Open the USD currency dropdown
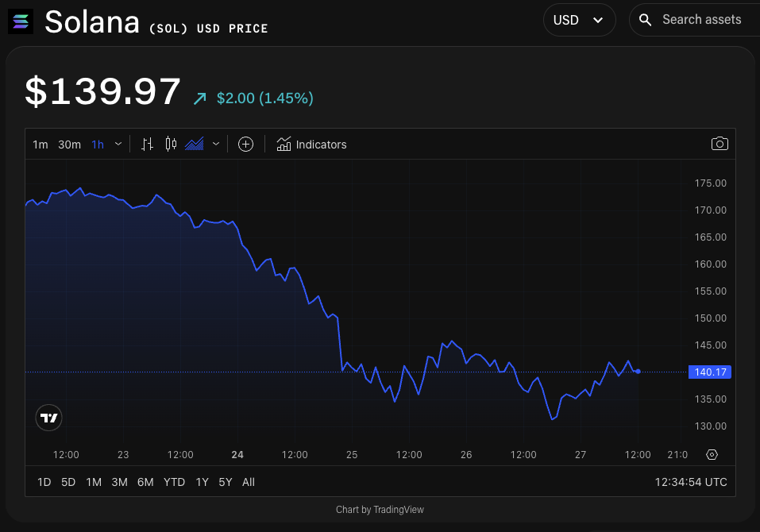This screenshot has width=760, height=532. click(x=579, y=19)
